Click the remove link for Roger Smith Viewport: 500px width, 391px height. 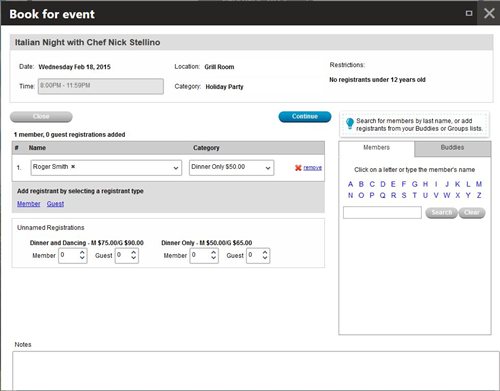click(312, 168)
